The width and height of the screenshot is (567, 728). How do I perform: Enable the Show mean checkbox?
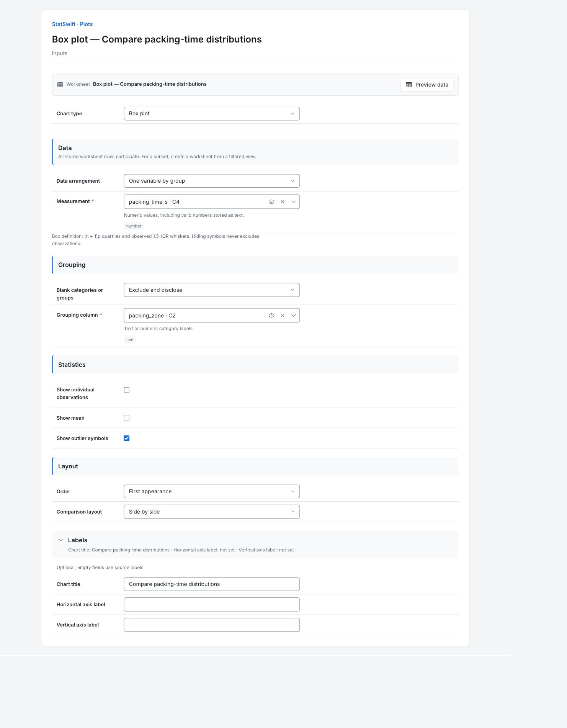coord(127,418)
